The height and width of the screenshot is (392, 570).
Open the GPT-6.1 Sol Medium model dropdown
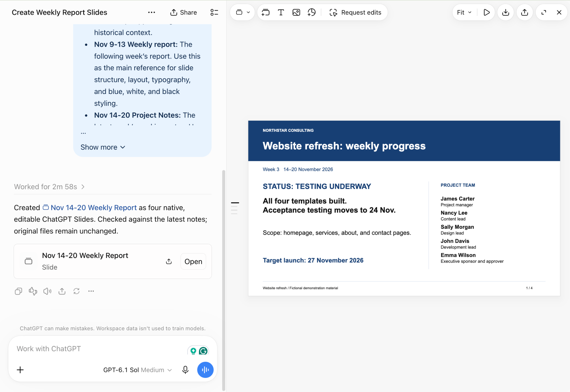tap(137, 370)
